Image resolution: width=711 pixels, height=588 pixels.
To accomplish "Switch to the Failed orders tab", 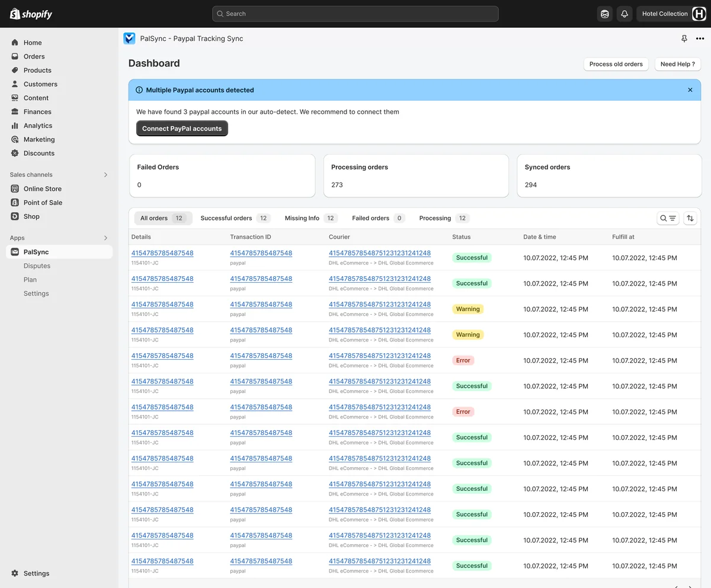I will tap(378, 218).
